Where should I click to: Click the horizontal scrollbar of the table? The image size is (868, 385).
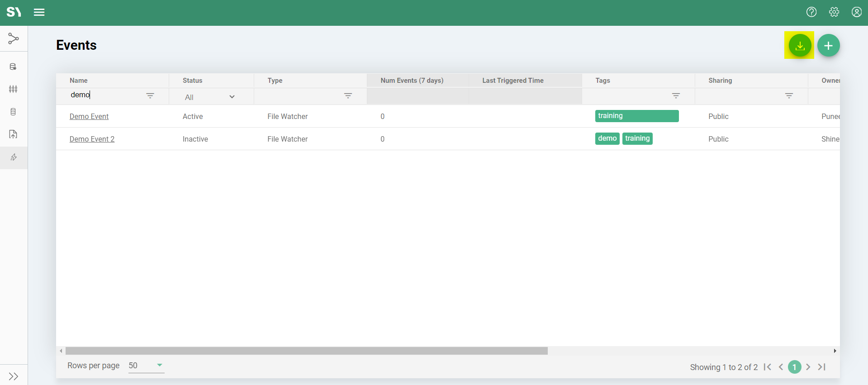coord(306,351)
